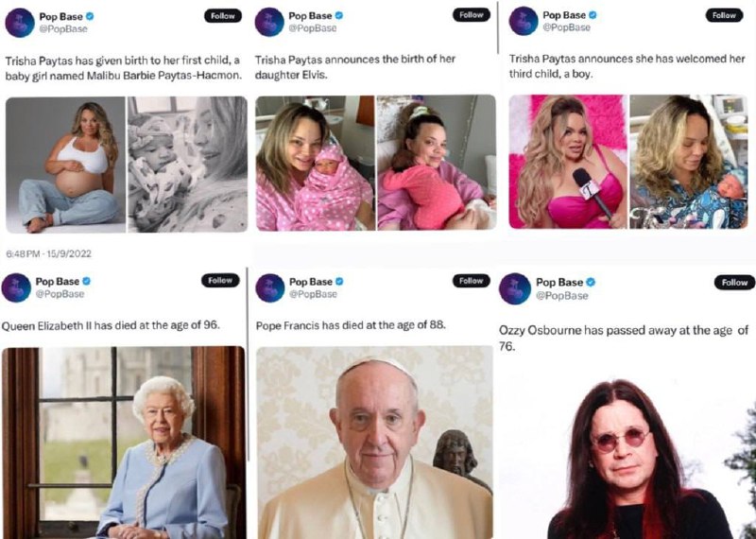Click verified badge on Queen Elizabeth tweet
This screenshot has height=539, width=756.
pyautogui.click(x=88, y=282)
